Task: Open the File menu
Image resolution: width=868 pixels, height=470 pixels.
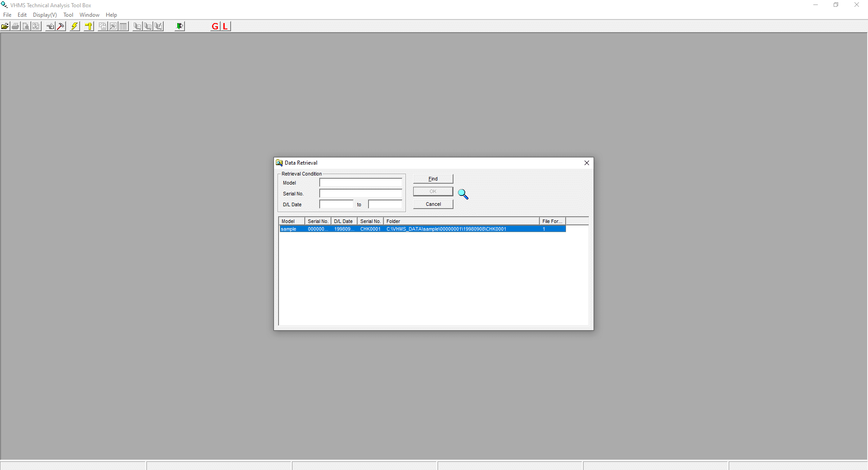Action: (7, 15)
